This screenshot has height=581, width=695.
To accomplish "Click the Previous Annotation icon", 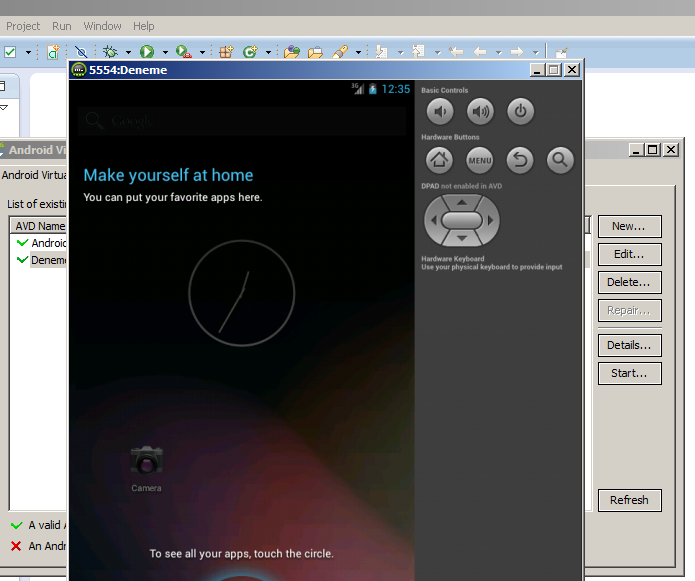I will (x=418, y=51).
